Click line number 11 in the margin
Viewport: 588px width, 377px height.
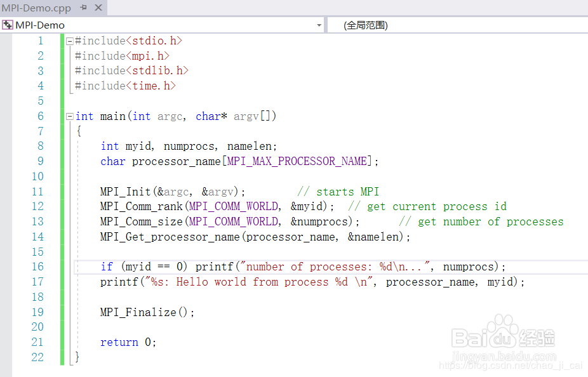click(37, 192)
